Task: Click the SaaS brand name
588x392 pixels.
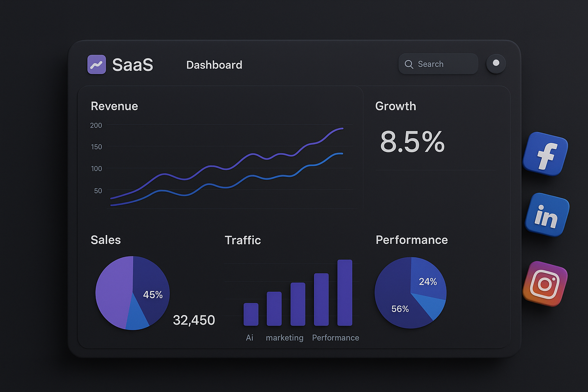Action: [x=132, y=65]
